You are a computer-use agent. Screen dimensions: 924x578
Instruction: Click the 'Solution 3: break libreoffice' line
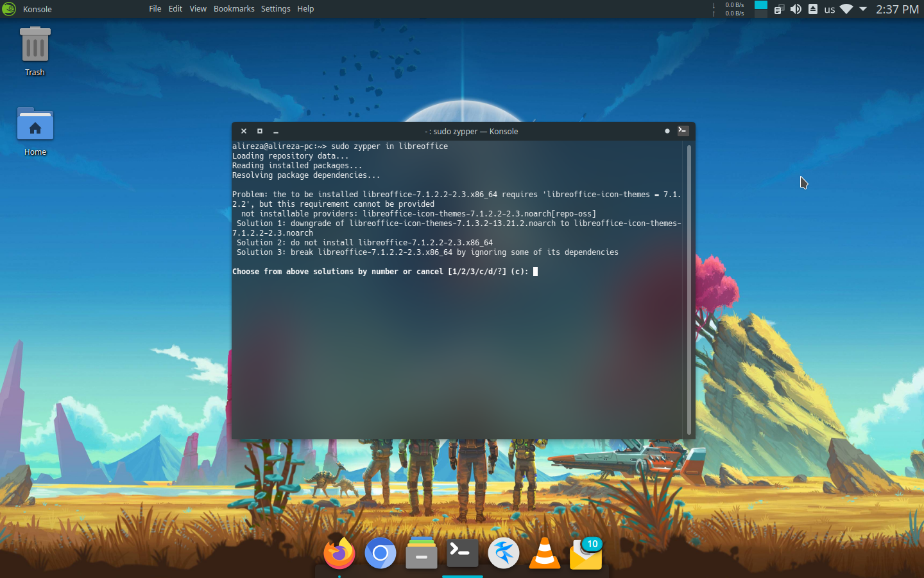coord(427,252)
